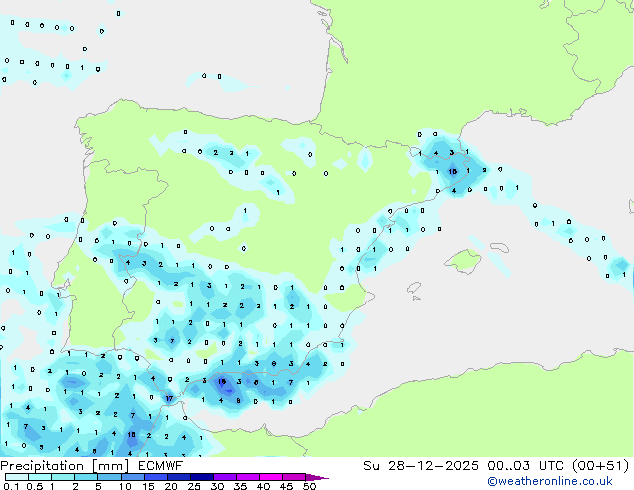Select the 35–40 mm legend swatch
Image resolution: width=634 pixels, height=490 pixels.
247,477
